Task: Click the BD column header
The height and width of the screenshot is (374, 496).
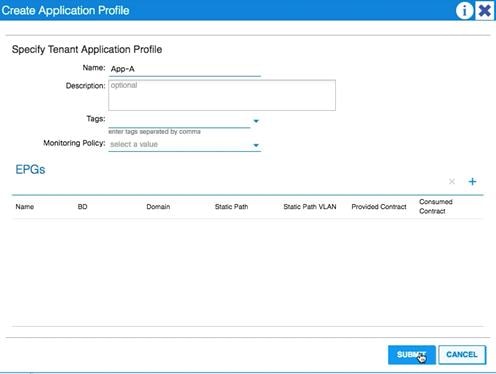Action: tap(82, 207)
